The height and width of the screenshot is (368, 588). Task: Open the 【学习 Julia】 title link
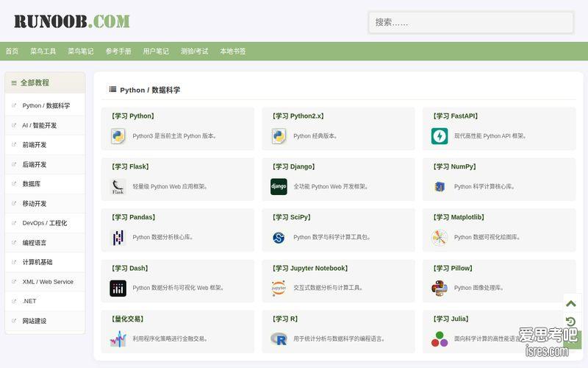click(451, 319)
